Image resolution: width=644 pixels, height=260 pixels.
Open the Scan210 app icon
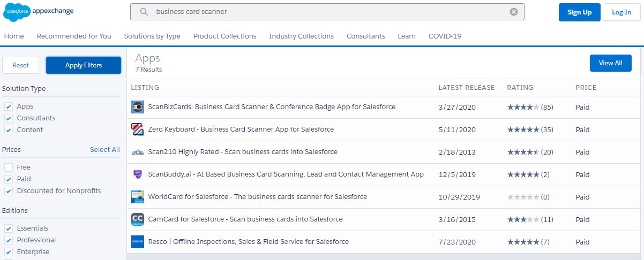[138, 152]
